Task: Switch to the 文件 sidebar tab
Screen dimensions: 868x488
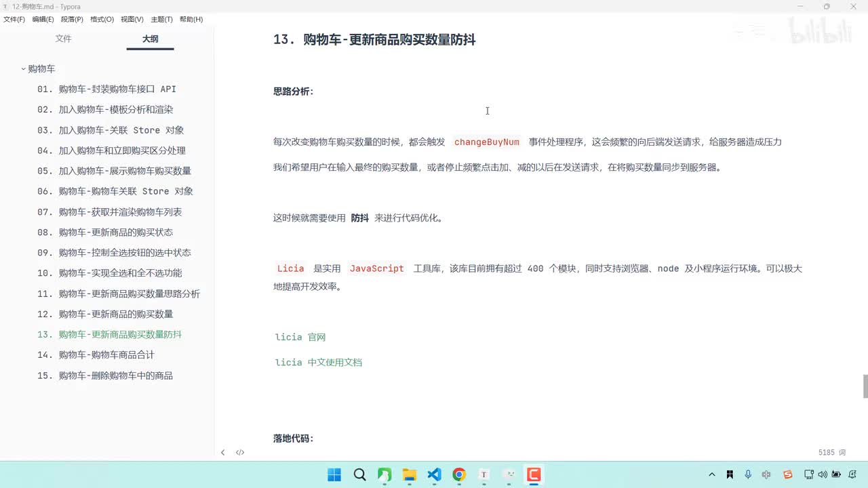Action: 63,39
